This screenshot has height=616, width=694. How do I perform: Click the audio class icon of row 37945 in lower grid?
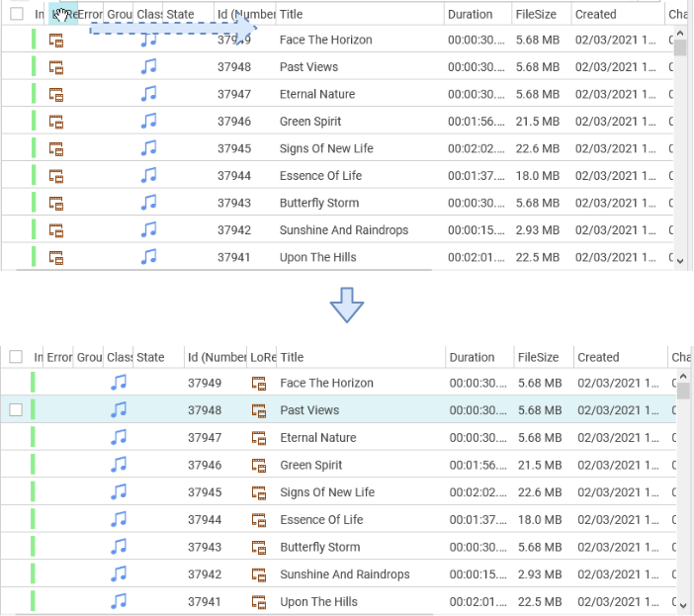pyautogui.click(x=119, y=492)
